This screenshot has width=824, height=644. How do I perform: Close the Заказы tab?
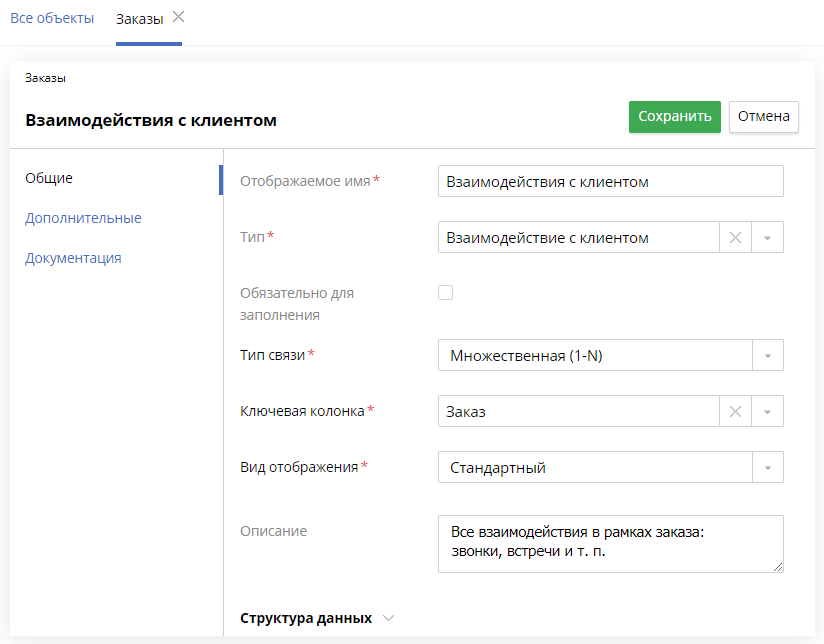tap(177, 16)
